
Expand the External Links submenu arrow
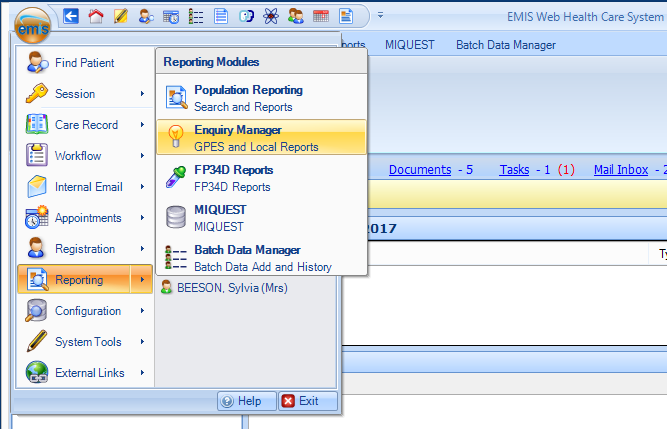[143, 373]
